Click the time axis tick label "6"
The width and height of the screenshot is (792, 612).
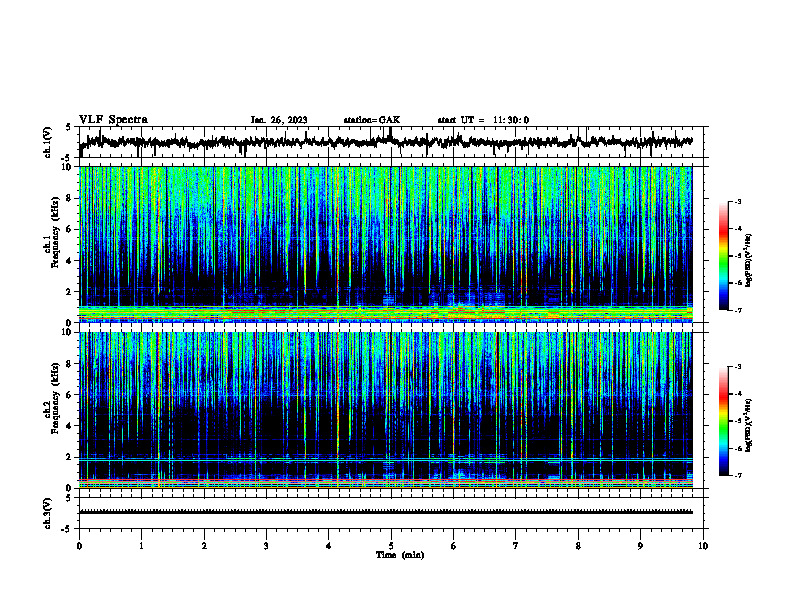pos(454,546)
